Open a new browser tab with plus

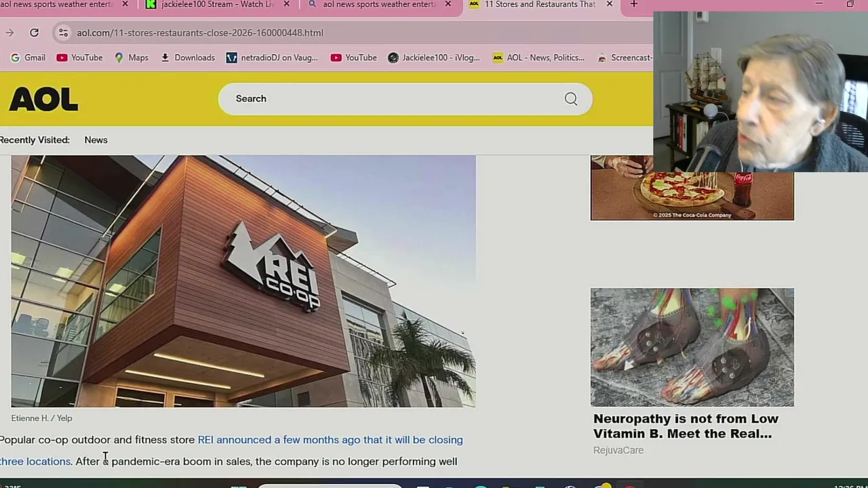click(633, 4)
